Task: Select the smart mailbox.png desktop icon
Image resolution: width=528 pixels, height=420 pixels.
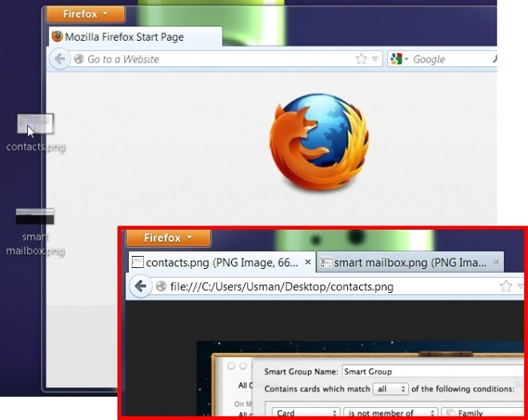Action: point(35,232)
